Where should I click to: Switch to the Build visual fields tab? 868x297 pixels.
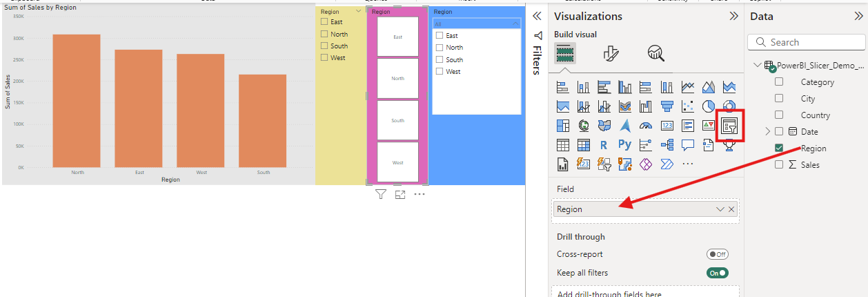click(x=564, y=53)
